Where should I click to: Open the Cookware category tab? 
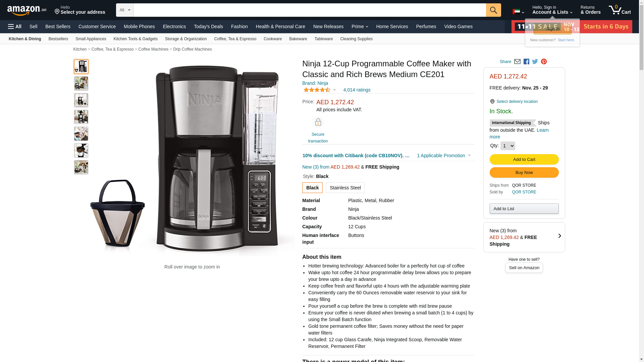(x=273, y=39)
